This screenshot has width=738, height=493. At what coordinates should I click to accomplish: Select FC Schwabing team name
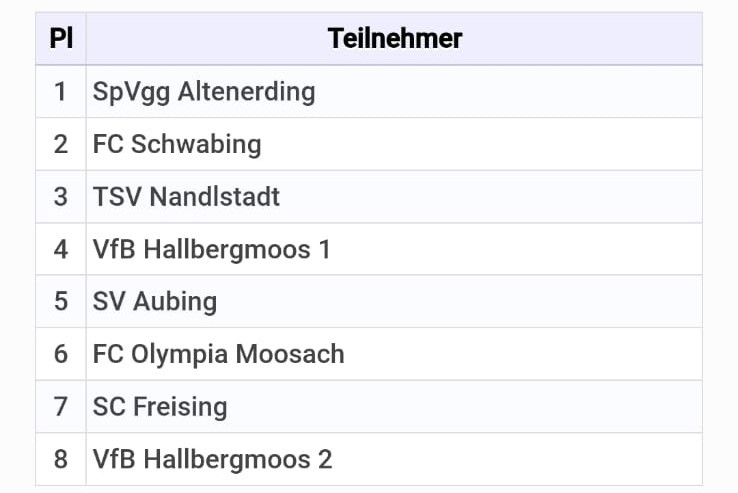tap(177, 144)
